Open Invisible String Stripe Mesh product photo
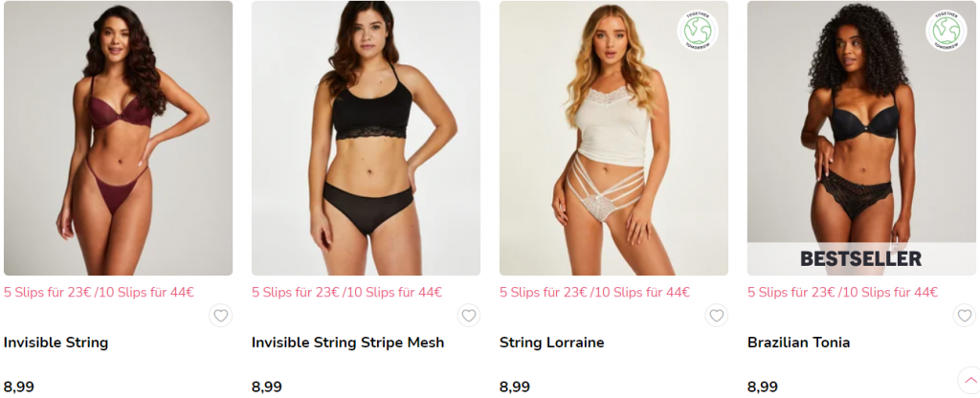This screenshot has width=980, height=398. tap(367, 138)
